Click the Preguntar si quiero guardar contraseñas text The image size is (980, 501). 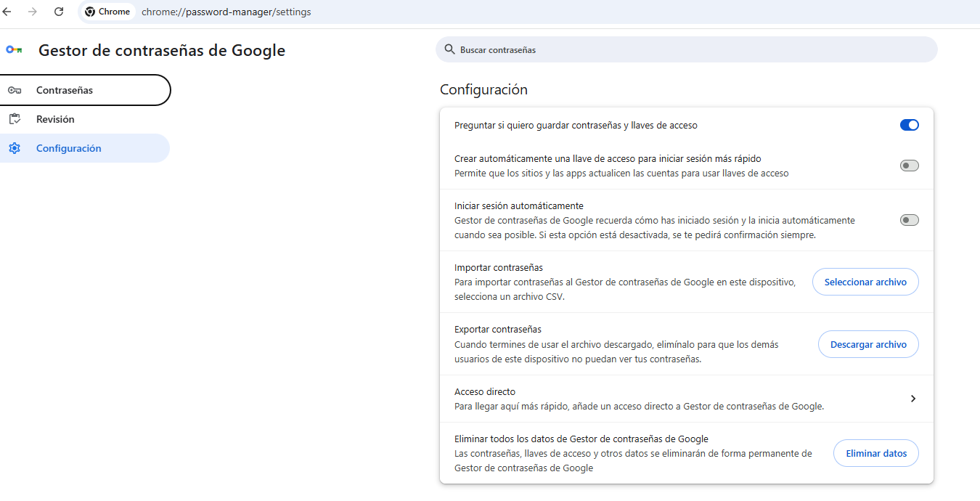(x=576, y=125)
